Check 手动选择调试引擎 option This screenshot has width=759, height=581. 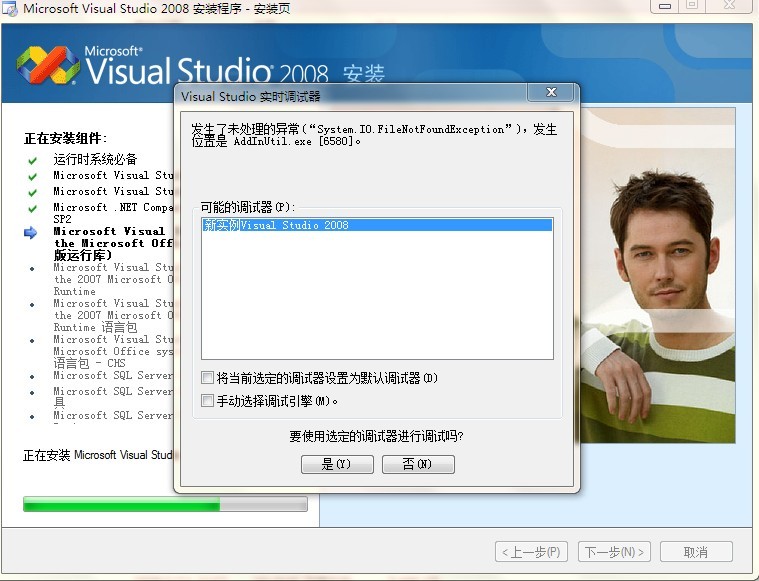click(207, 400)
